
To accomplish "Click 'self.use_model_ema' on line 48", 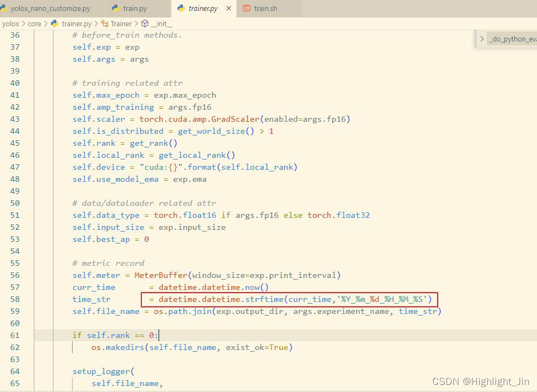I will tap(115, 179).
